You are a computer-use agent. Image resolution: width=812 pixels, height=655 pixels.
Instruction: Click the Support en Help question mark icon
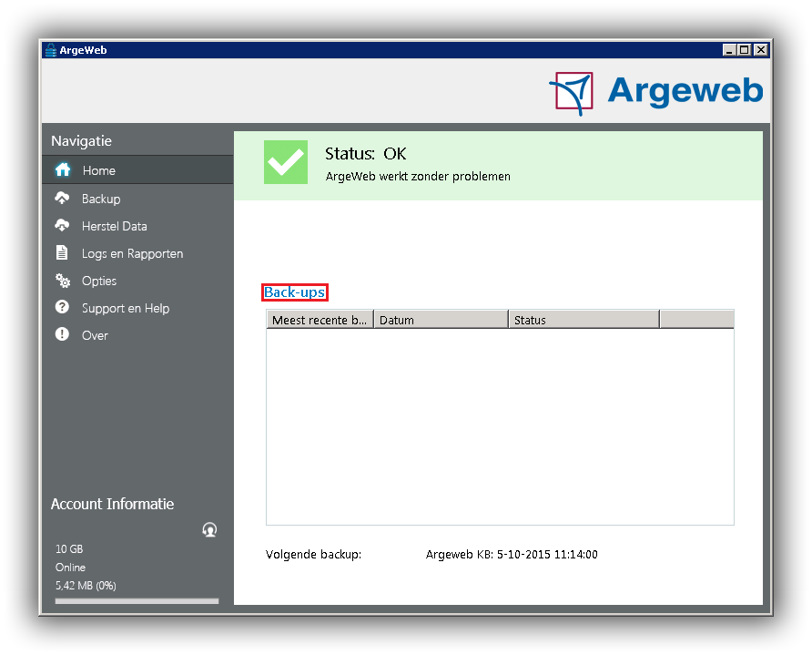(62, 307)
